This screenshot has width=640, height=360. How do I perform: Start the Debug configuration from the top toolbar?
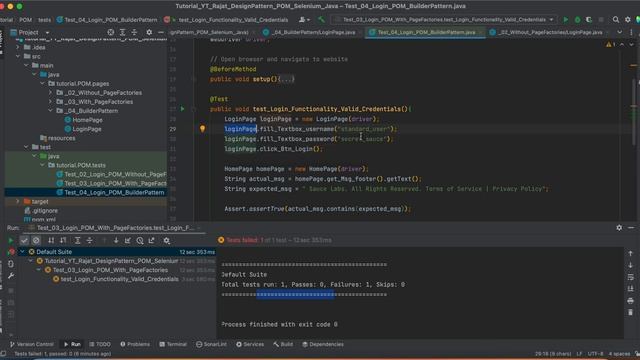click(577, 20)
